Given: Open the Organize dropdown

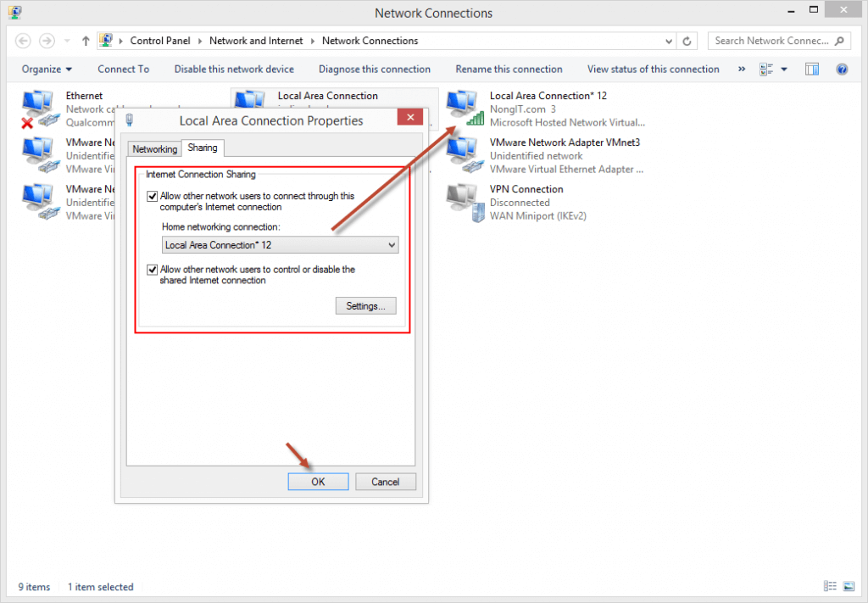Looking at the screenshot, I should (x=47, y=69).
